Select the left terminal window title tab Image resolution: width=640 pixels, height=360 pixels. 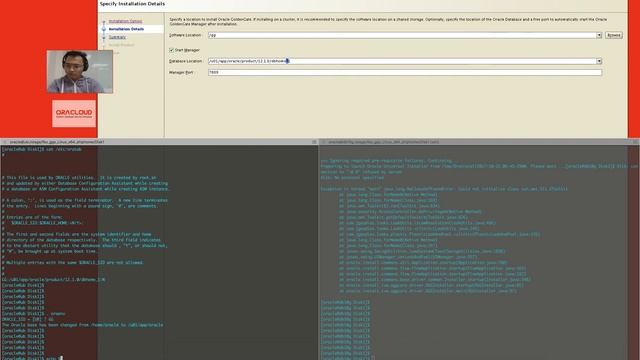57,142
